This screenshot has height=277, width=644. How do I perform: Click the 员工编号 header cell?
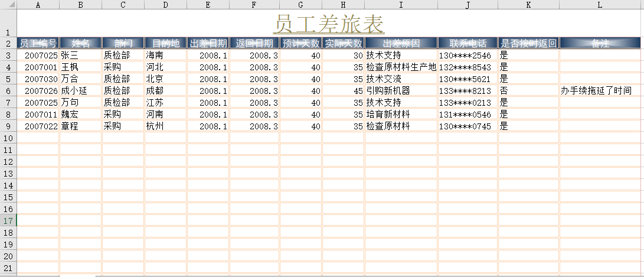pos(38,43)
